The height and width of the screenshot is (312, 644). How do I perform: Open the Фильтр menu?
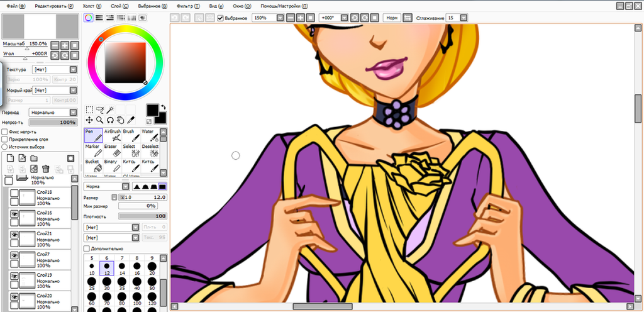tap(189, 6)
